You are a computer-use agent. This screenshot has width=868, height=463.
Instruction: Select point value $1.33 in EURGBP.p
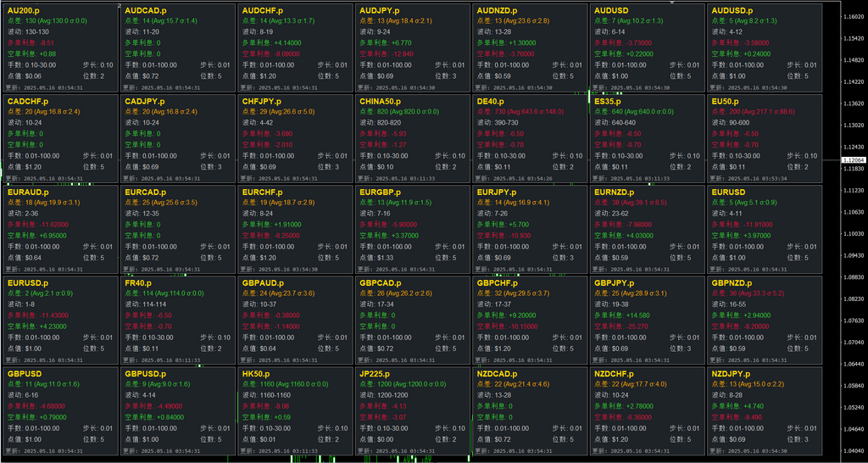point(376,258)
